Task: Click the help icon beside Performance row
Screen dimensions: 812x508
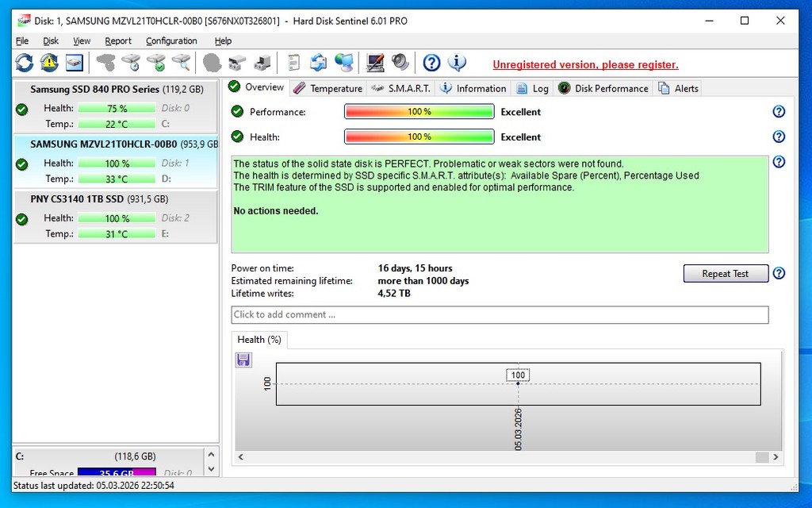Action: point(779,112)
